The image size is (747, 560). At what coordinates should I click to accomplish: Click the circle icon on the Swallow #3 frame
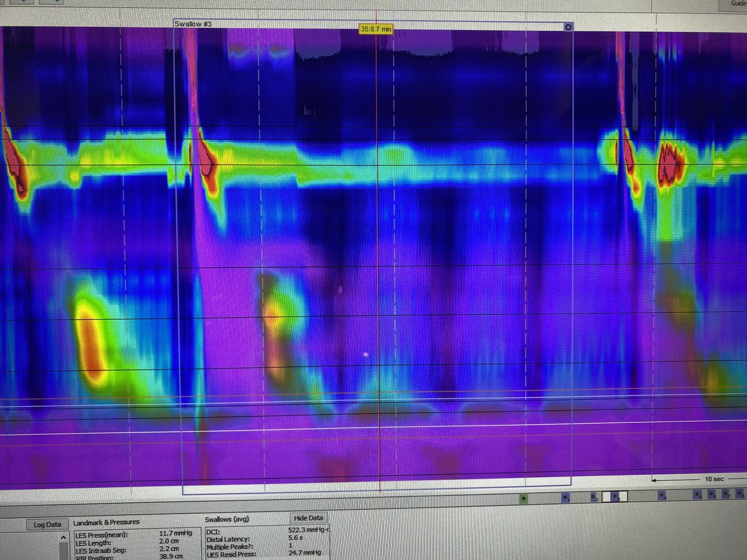pos(568,27)
